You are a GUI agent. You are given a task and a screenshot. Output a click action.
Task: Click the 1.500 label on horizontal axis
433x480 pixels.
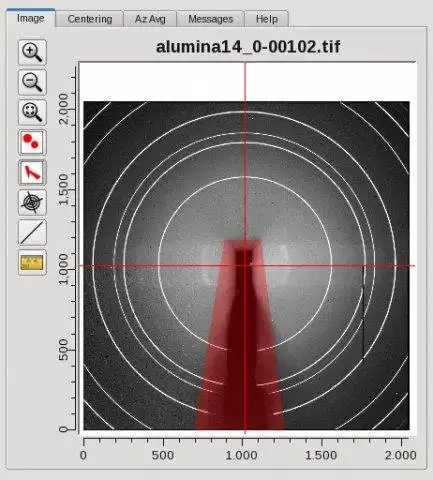[321, 455]
